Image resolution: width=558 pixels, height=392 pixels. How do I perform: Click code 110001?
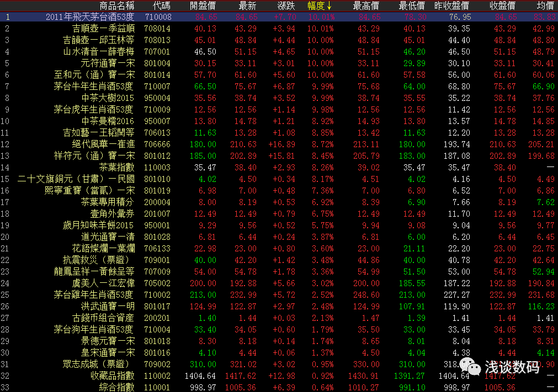(x=157, y=387)
